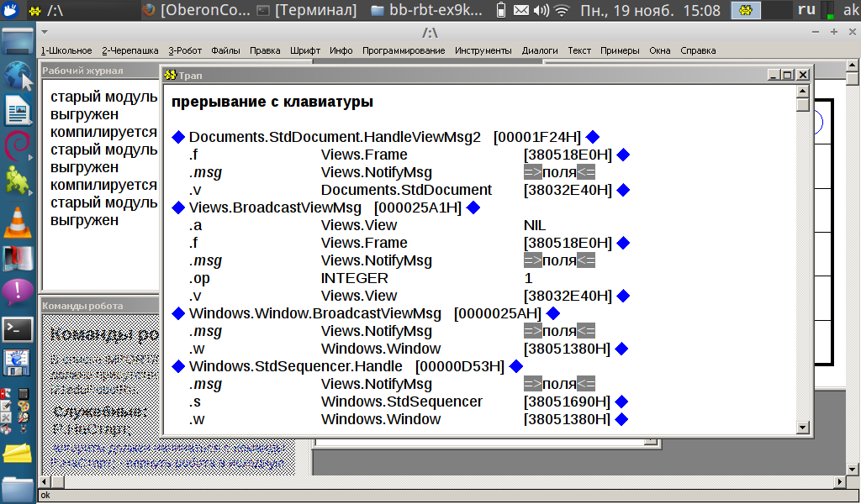Click the Wi-Fi network tray icon
Image resolution: width=861 pixels, height=504 pixels.
(x=562, y=10)
